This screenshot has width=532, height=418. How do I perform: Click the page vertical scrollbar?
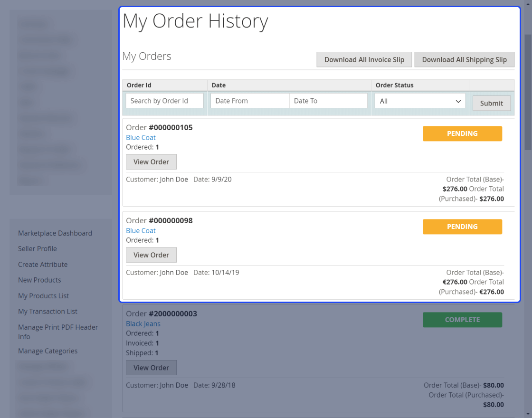(x=528, y=92)
